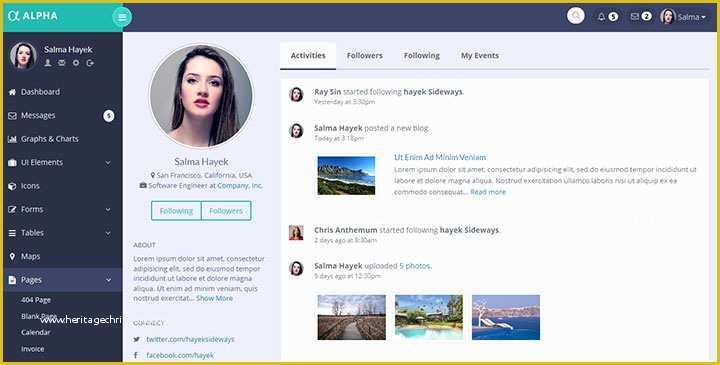Click the Tables list icon
The height and width of the screenshot is (365, 720).
point(12,233)
